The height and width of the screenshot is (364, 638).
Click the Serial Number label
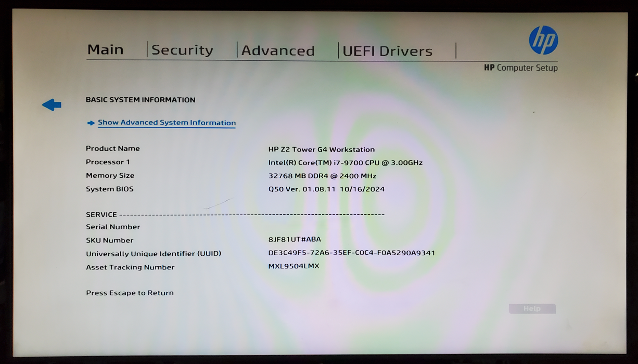click(113, 227)
